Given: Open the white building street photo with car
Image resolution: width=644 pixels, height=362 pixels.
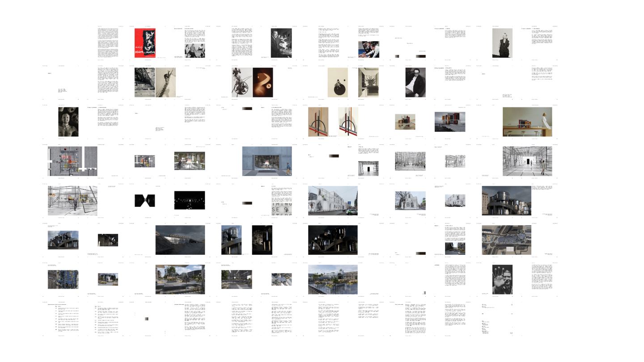Looking at the screenshot, I should tap(333, 201).
